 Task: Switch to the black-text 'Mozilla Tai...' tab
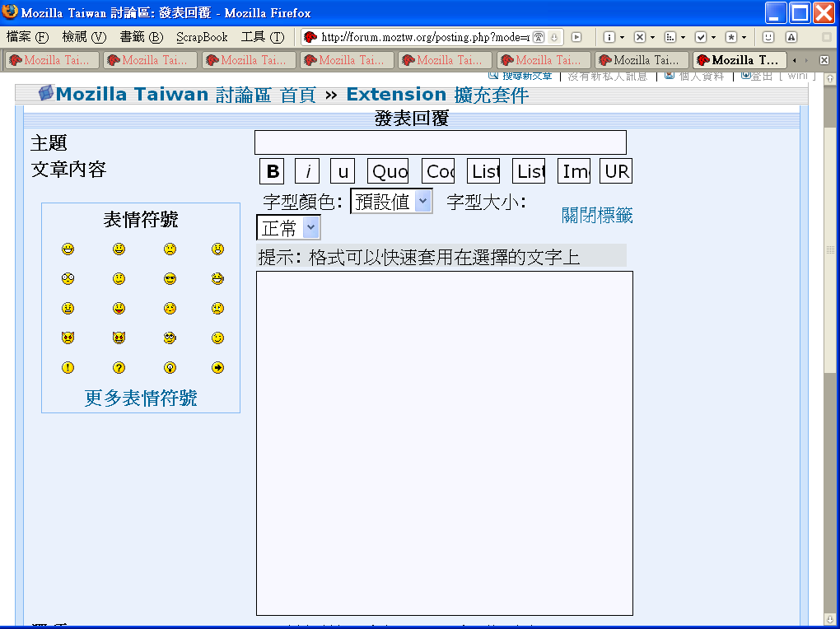pyautogui.click(x=642, y=60)
